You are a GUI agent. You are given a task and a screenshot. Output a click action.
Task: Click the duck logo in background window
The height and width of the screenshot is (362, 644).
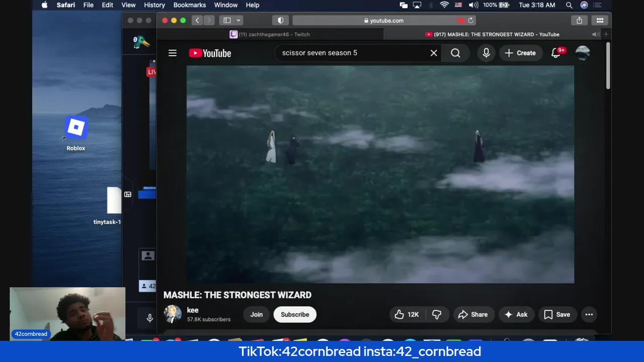(x=141, y=42)
